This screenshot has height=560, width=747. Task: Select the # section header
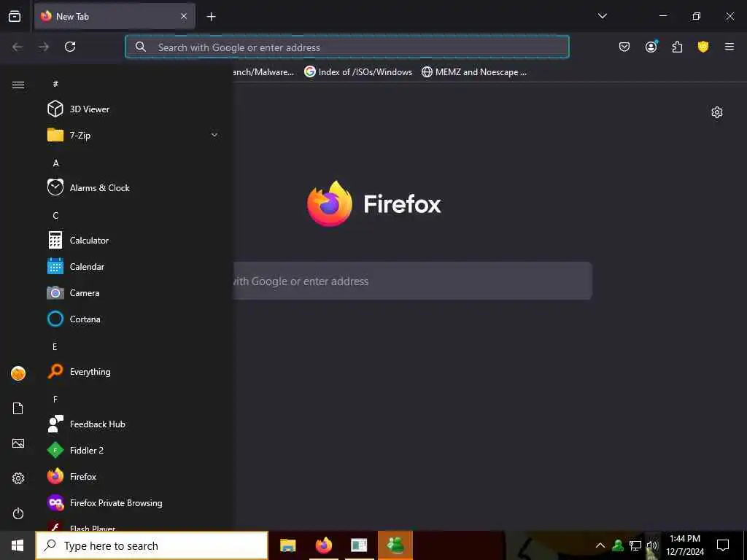(55, 83)
